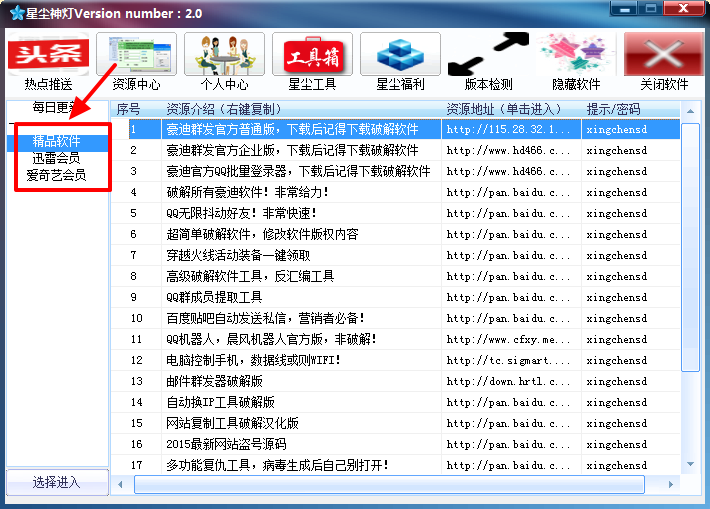Open the http://down.hrtl.c... address link

508,381
